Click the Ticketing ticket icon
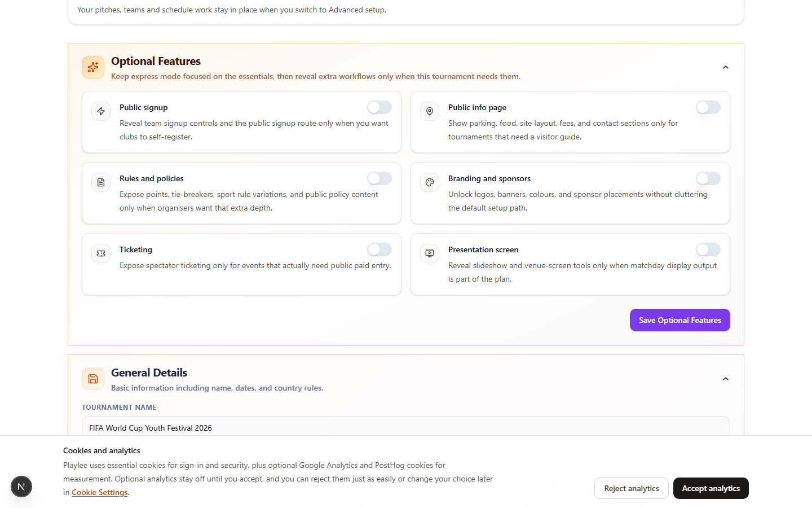812x508 pixels. [x=101, y=253]
